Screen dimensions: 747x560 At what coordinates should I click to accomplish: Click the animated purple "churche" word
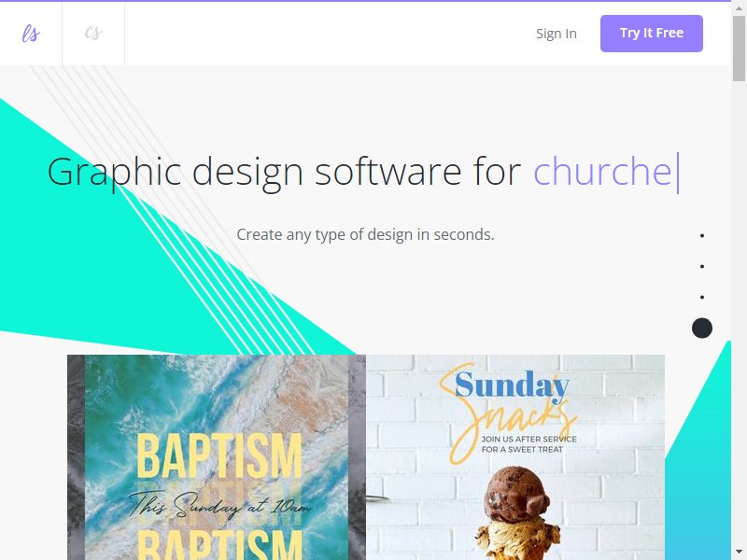(602, 171)
